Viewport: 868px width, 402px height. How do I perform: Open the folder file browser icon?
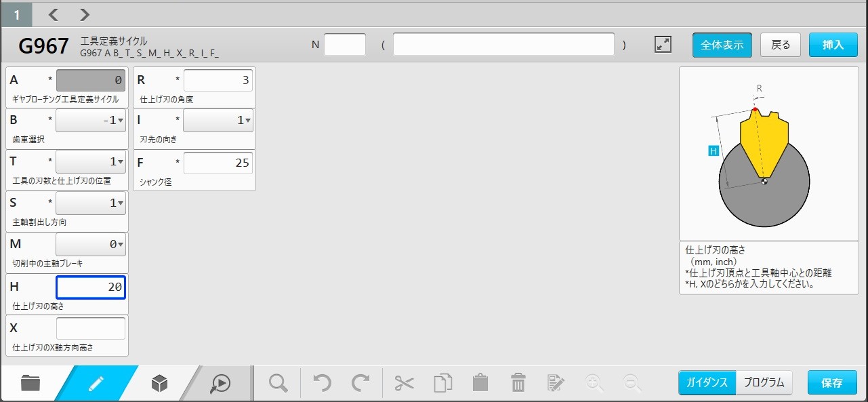pyautogui.click(x=30, y=383)
